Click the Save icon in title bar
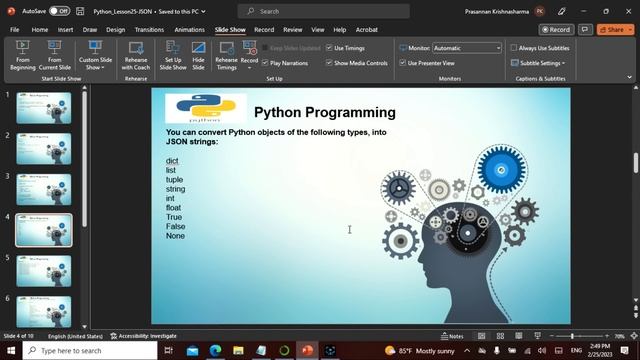 pyautogui.click(x=80, y=11)
